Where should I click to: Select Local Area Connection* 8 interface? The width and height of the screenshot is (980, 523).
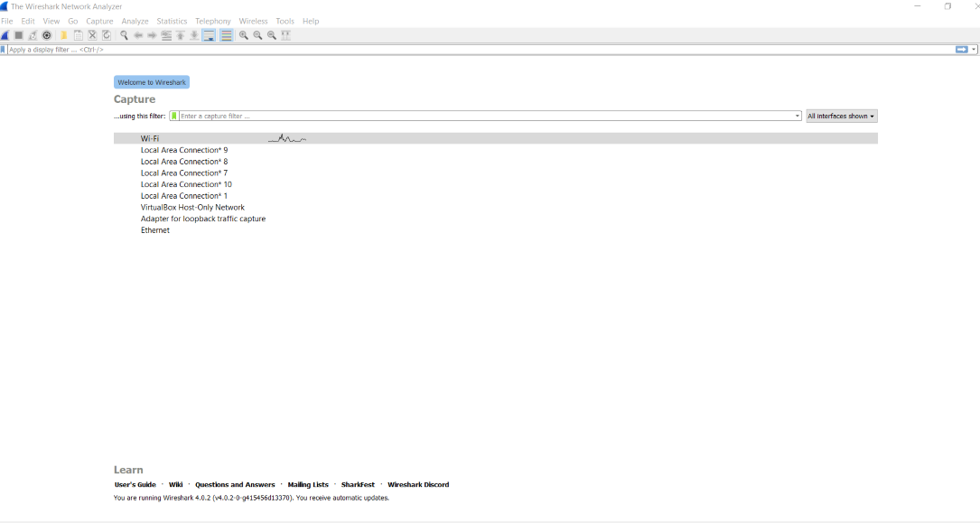click(184, 161)
